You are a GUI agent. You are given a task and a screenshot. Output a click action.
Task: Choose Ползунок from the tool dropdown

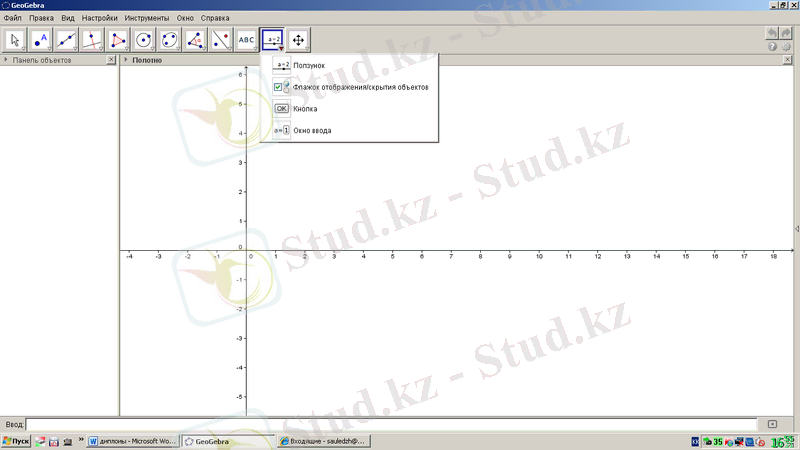click(x=349, y=65)
